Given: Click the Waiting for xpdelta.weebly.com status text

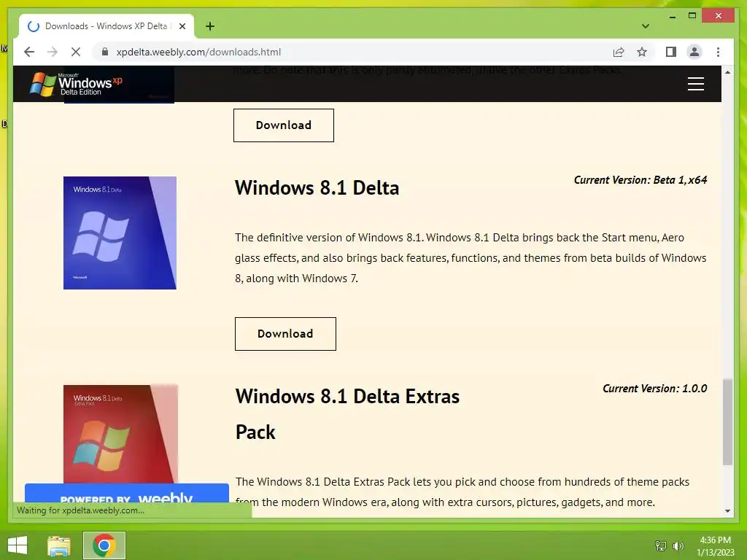Looking at the screenshot, I should pos(80,510).
